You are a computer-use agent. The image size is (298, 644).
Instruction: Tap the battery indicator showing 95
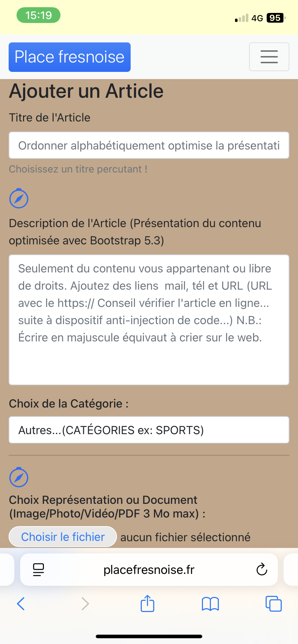click(x=275, y=18)
